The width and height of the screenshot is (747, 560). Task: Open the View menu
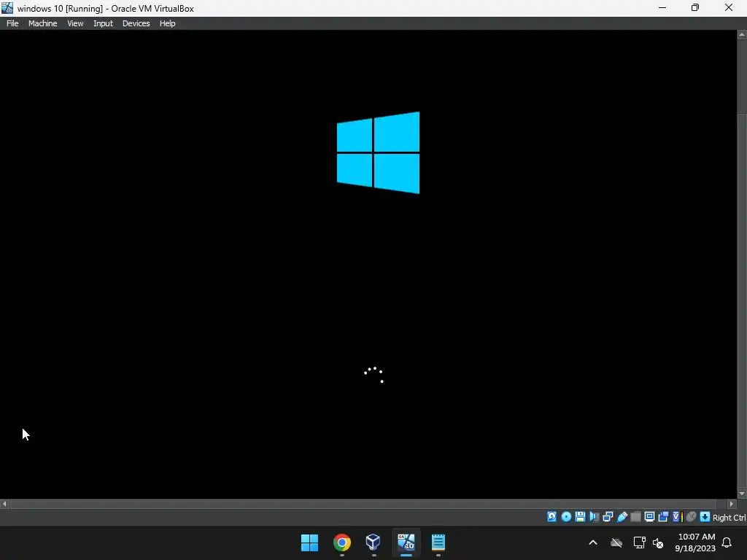coord(75,23)
